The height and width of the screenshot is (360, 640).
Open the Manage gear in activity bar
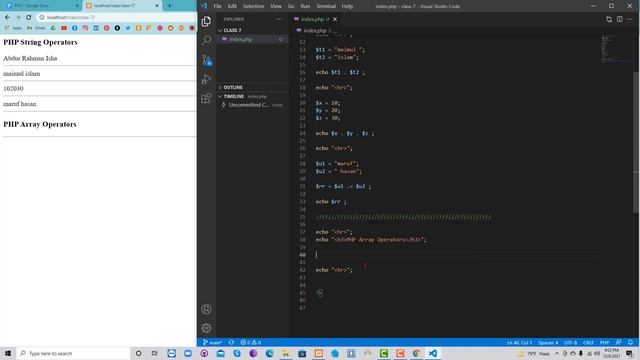click(x=207, y=328)
